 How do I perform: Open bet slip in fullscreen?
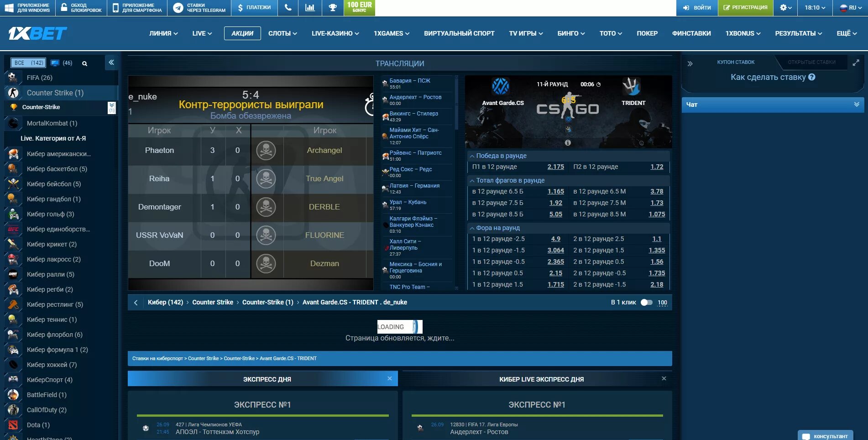(x=856, y=63)
